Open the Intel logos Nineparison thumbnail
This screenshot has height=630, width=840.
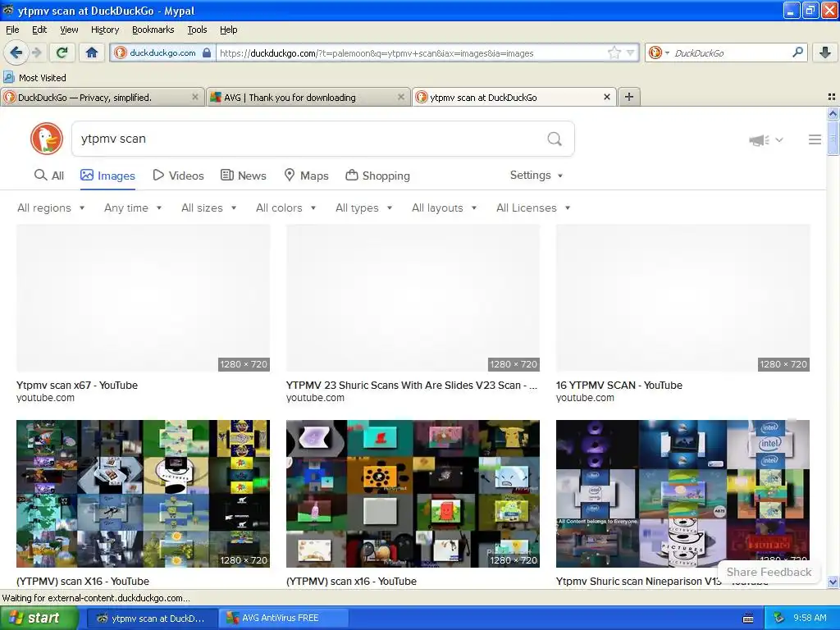tap(682, 493)
